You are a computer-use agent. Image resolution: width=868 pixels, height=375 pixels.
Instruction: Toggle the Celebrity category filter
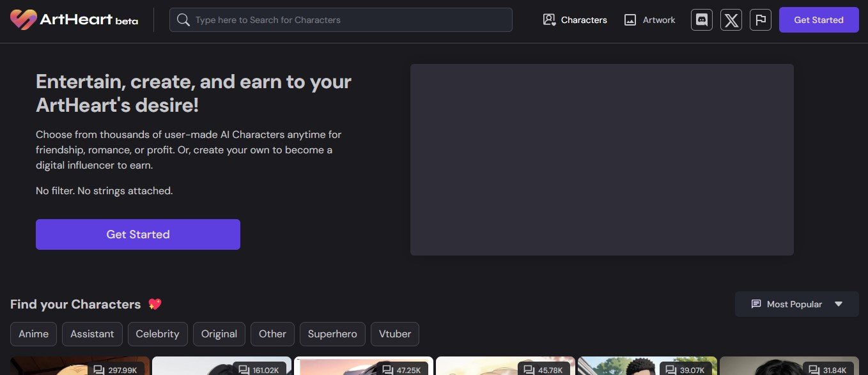pyautogui.click(x=157, y=334)
